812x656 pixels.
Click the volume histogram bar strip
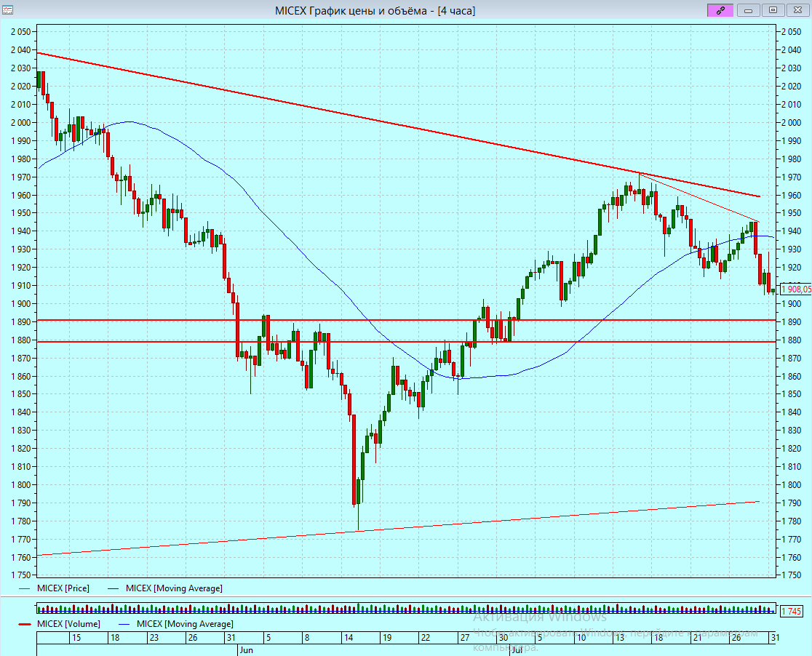(x=406, y=609)
